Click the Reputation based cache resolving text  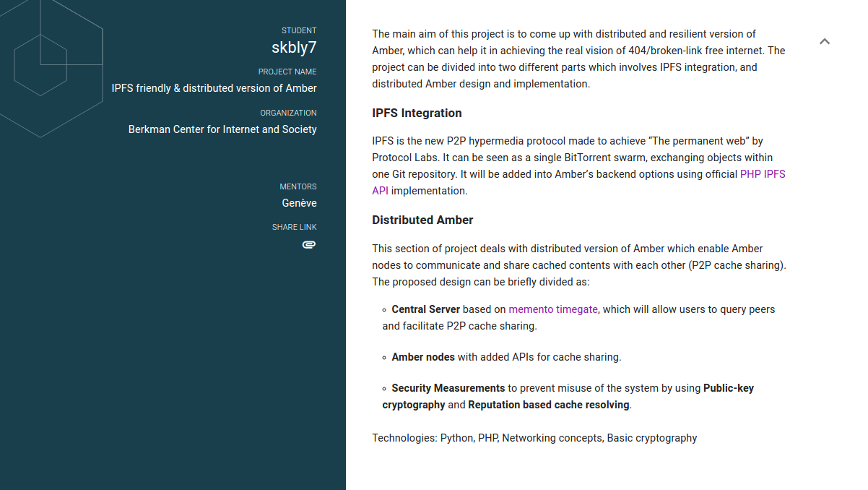[x=549, y=405]
